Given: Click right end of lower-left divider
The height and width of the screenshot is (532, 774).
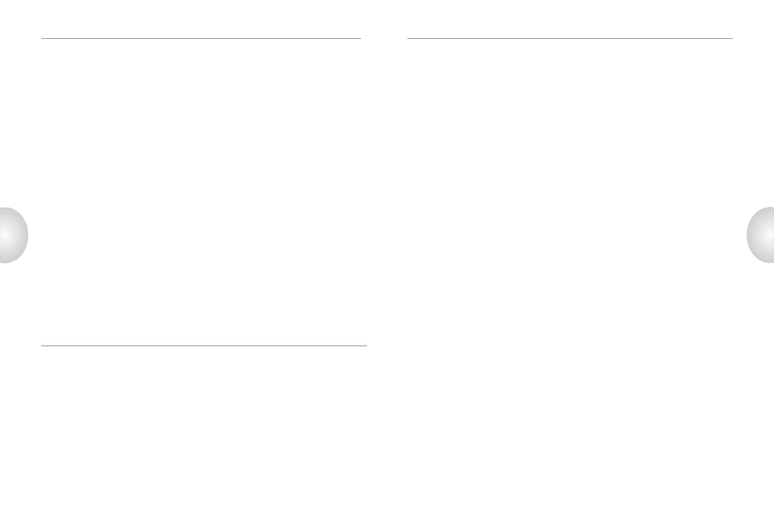Looking at the screenshot, I should click(366, 345).
